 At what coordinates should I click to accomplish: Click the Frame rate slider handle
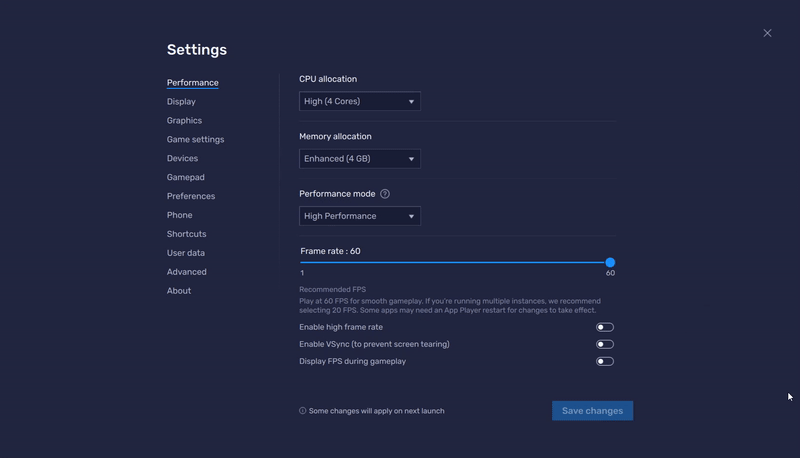coord(610,262)
